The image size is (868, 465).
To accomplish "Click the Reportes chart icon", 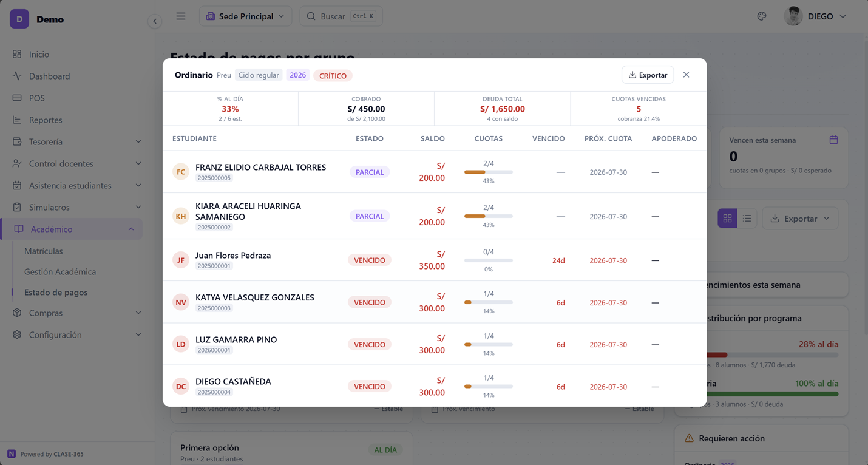I will (x=17, y=120).
